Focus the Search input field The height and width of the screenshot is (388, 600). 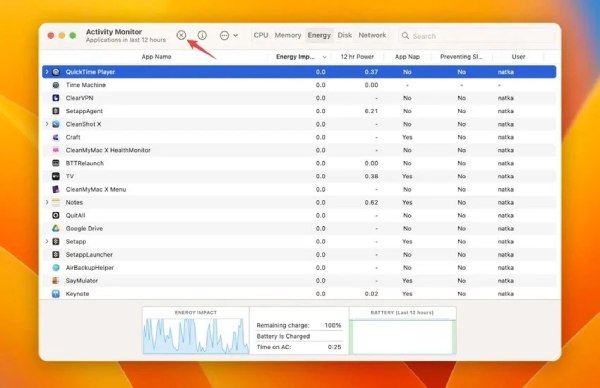pos(476,36)
